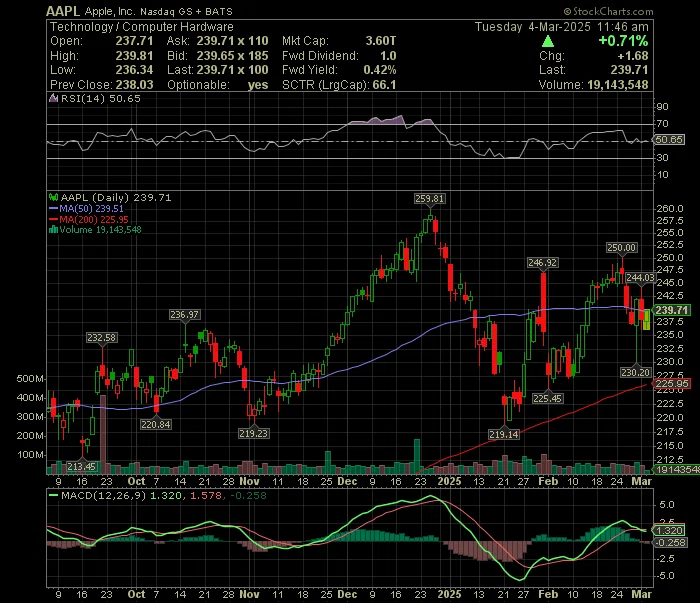Image resolution: width=700 pixels, height=603 pixels.
Task: Click the 19143548 volume tag on right axis
Action: 676,470
